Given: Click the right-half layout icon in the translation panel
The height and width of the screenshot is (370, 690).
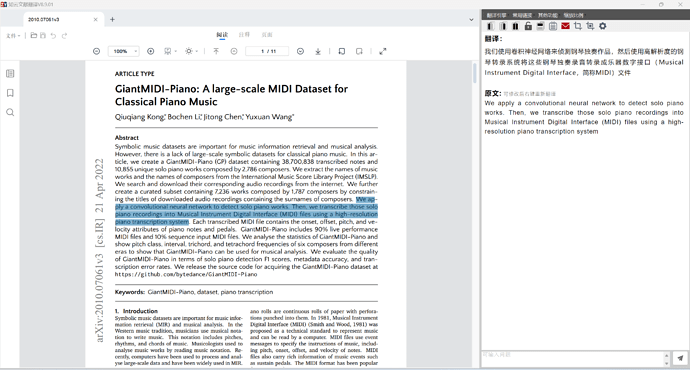Looking at the screenshot, I should [503, 26].
